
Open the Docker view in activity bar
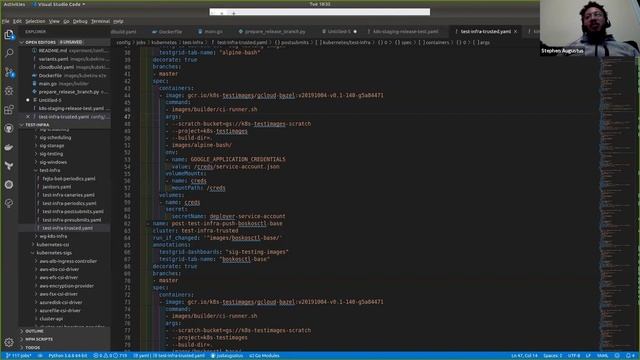tap(9, 147)
